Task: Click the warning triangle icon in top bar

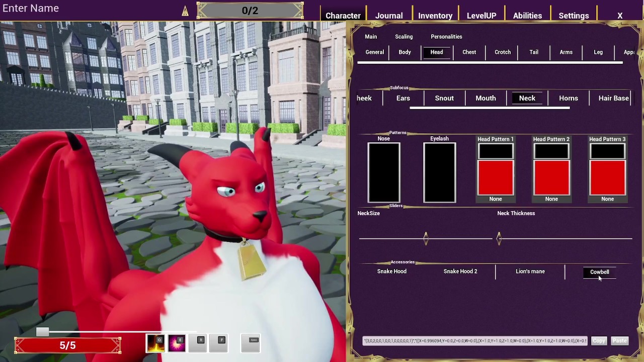Action: [x=185, y=11]
